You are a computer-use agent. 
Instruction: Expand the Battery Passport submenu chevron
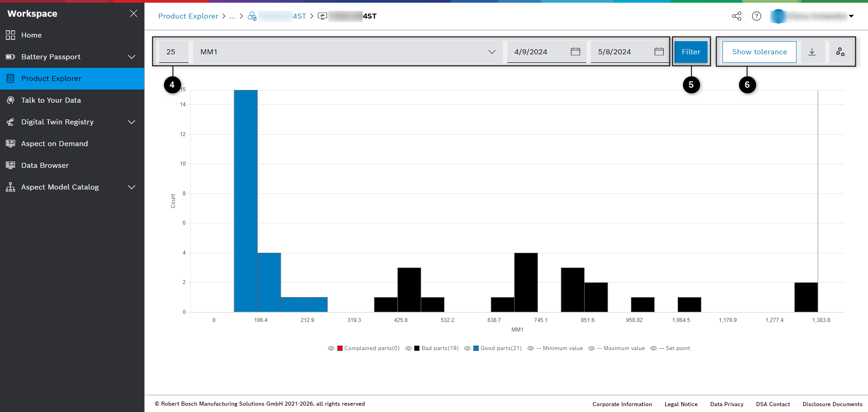pos(132,57)
